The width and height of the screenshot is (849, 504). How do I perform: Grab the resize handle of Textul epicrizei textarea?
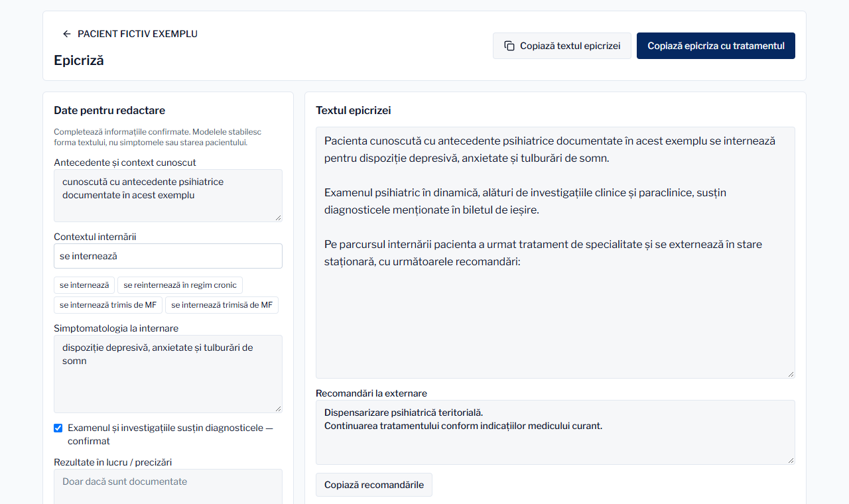[790, 373]
